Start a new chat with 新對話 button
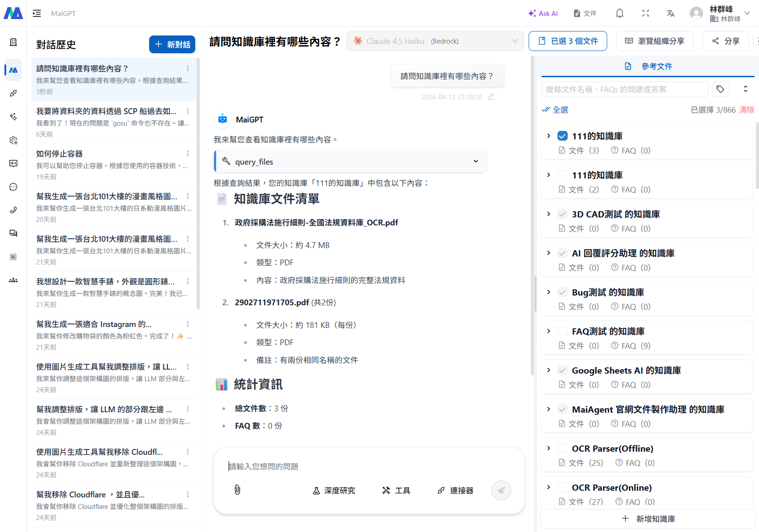This screenshot has height=532, width=759. (x=172, y=44)
